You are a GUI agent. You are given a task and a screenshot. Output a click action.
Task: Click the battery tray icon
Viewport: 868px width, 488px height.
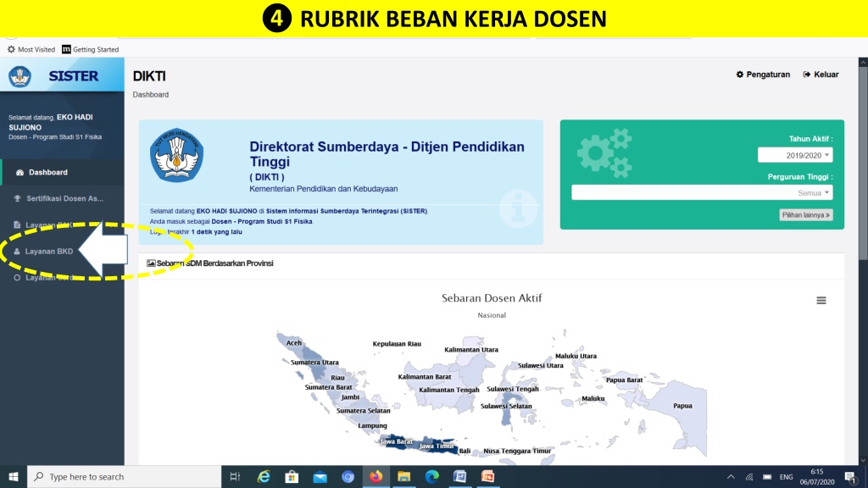pyautogui.click(x=767, y=477)
